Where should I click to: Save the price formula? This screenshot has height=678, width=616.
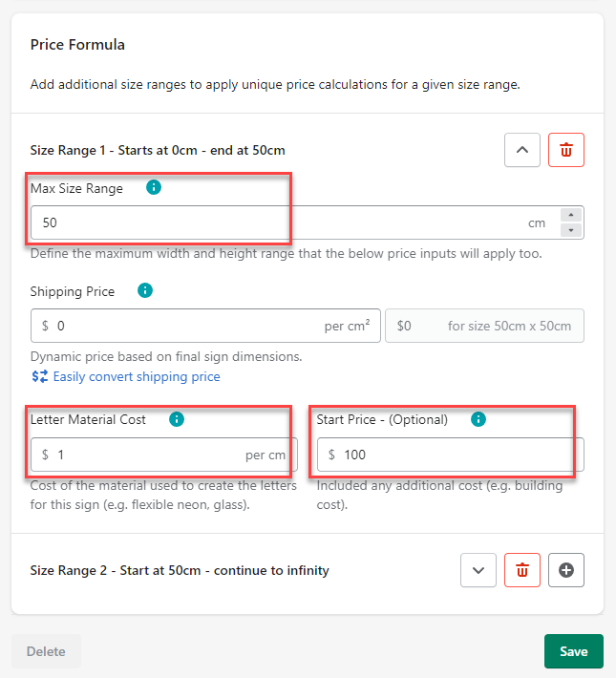click(573, 651)
